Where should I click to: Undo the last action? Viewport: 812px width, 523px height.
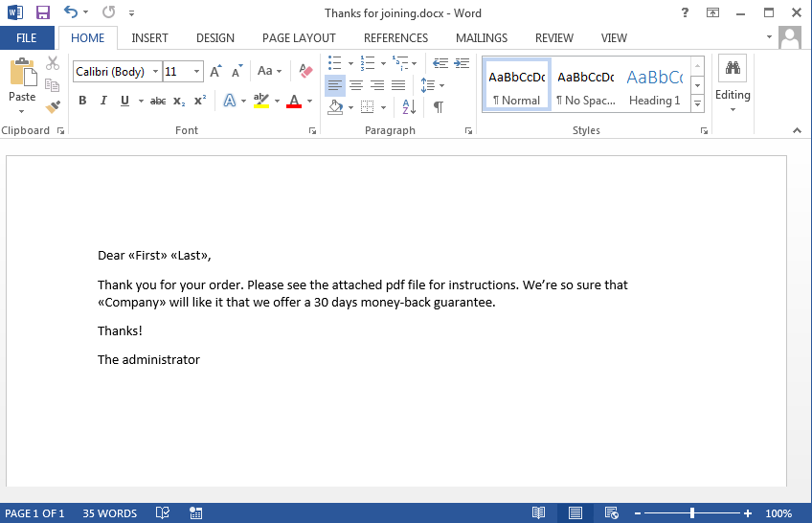[71, 11]
